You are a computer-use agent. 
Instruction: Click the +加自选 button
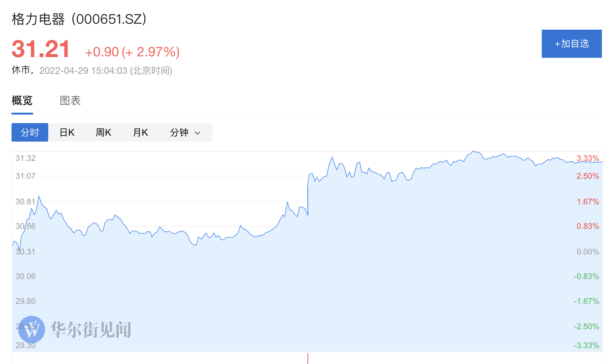coord(571,44)
